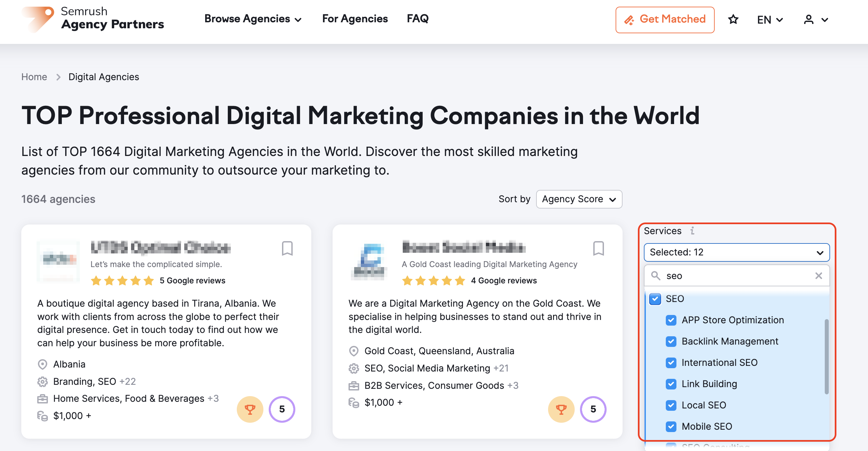Screen dimensions: 868x451
Task: Click the trophy icon on first agency card
Action: coord(251,410)
